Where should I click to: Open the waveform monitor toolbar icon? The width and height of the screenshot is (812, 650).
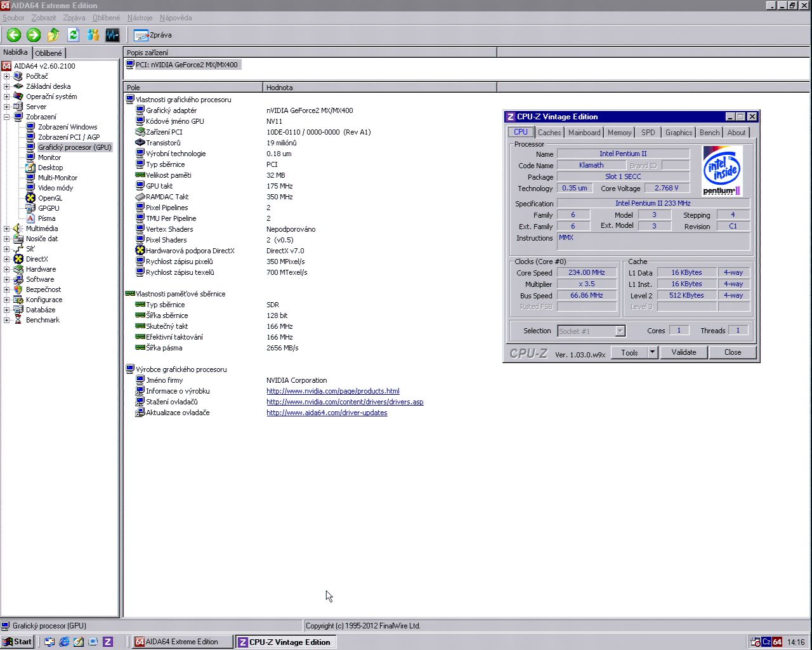(x=112, y=35)
